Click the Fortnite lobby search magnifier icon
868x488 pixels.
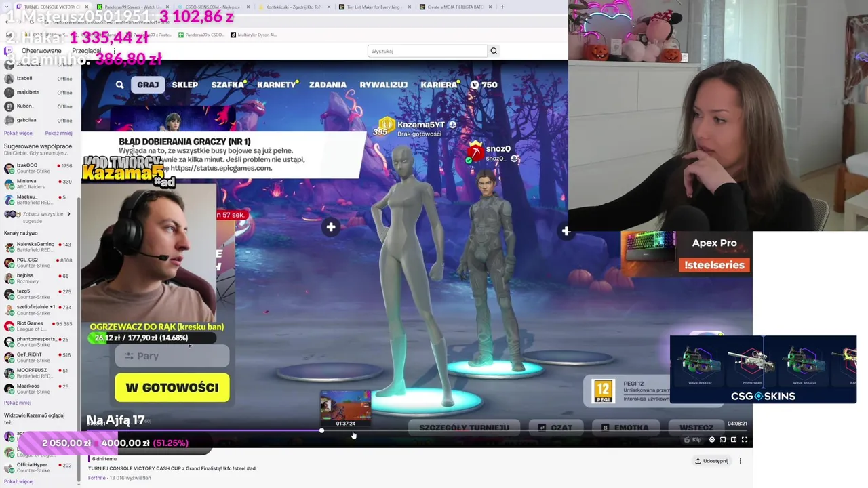[119, 85]
